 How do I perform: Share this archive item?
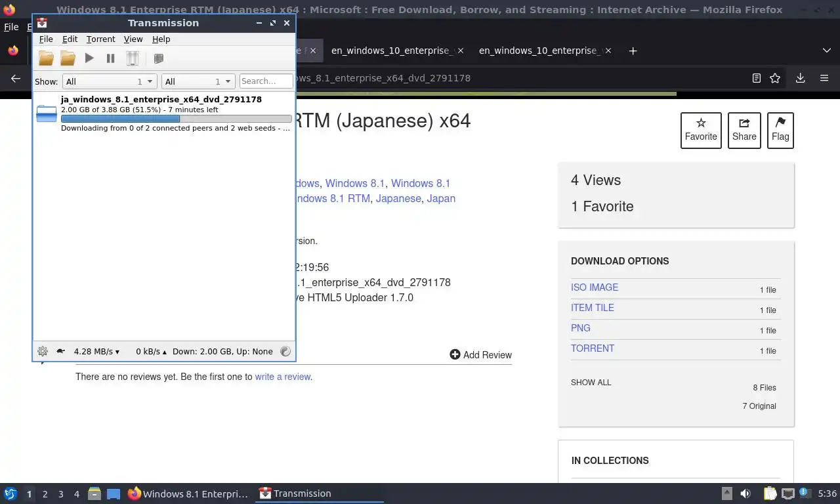coord(744,130)
